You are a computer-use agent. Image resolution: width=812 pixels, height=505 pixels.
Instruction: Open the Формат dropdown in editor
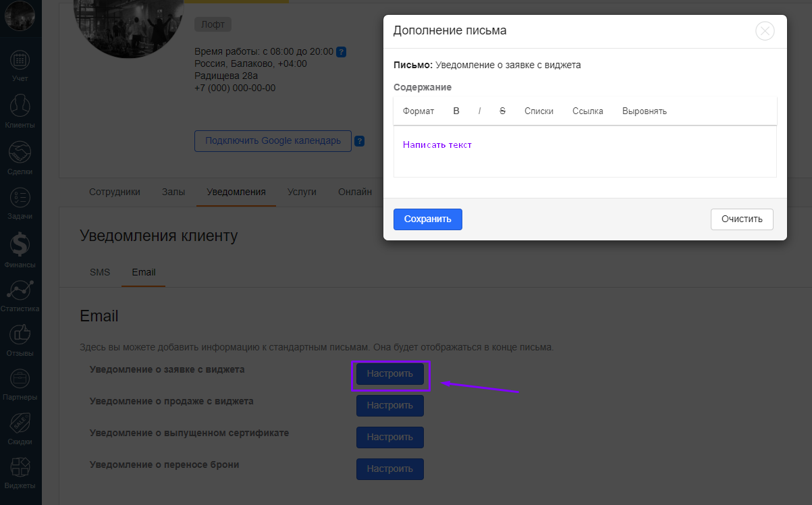coord(418,111)
